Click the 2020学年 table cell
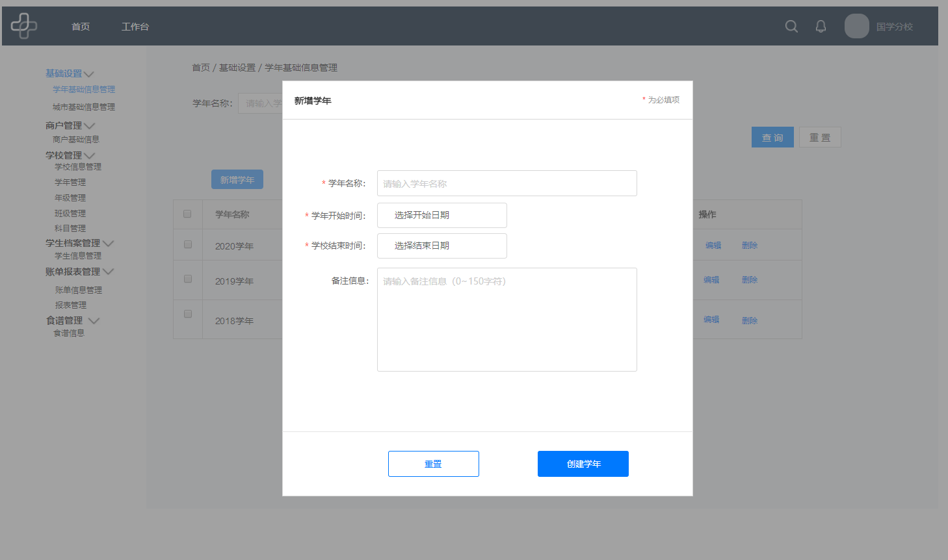The image size is (948, 560). click(234, 246)
